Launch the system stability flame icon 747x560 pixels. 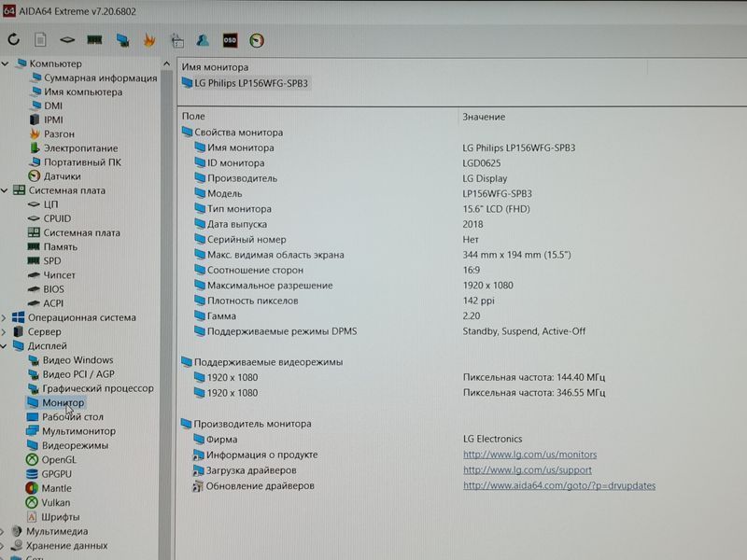(149, 40)
